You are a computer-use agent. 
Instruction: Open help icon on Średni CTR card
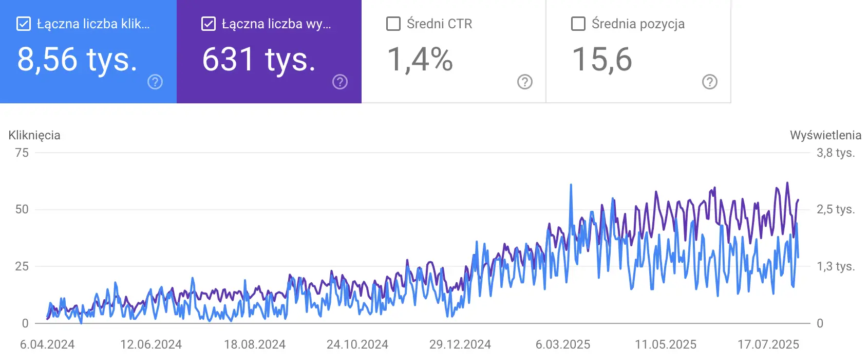pos(525,82)
